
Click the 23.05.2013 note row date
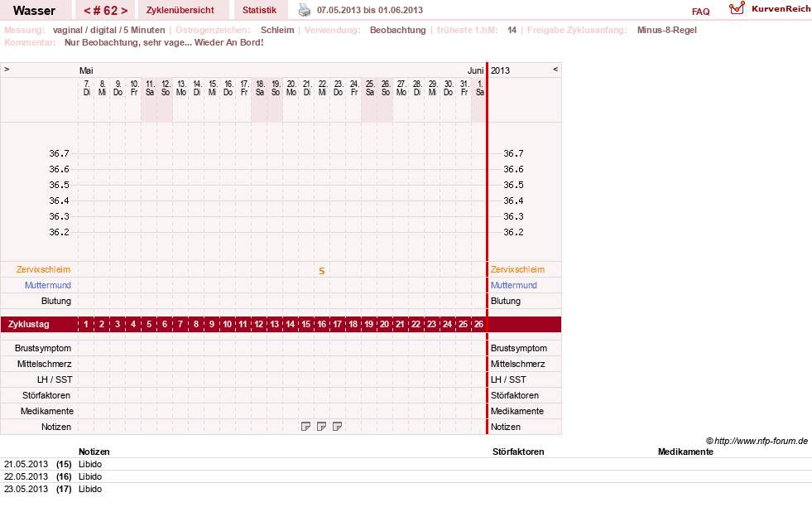coord(26,489)
